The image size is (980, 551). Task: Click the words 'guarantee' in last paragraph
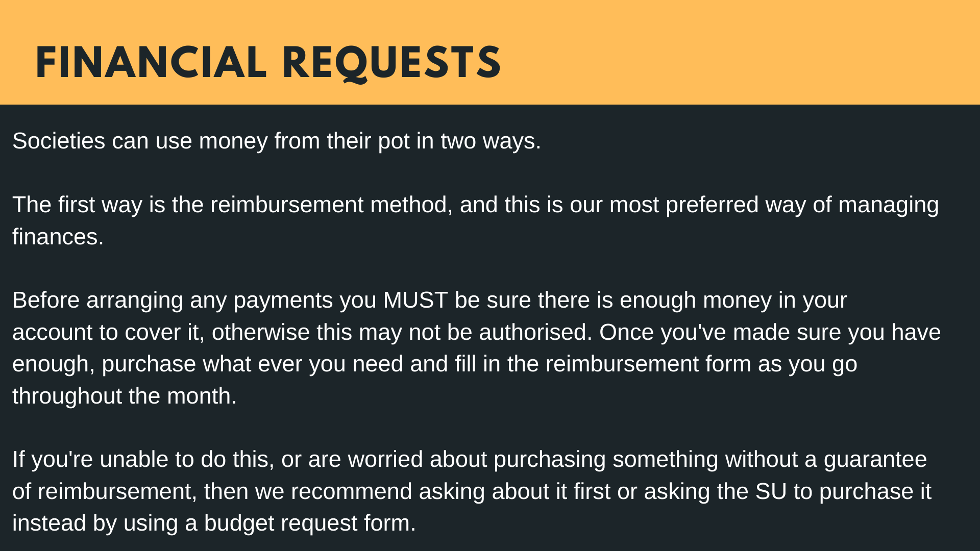pyautogui.click(x=875, y=460)
